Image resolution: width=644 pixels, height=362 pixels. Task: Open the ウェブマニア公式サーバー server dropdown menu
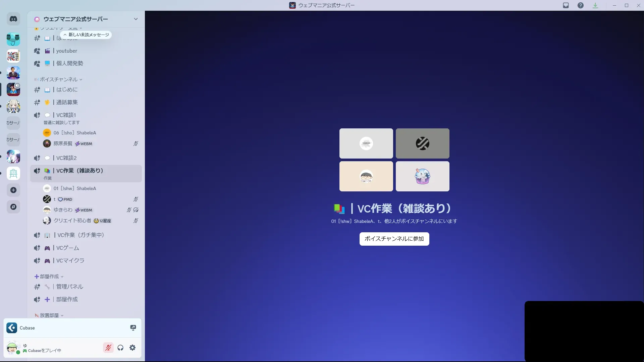136,19
